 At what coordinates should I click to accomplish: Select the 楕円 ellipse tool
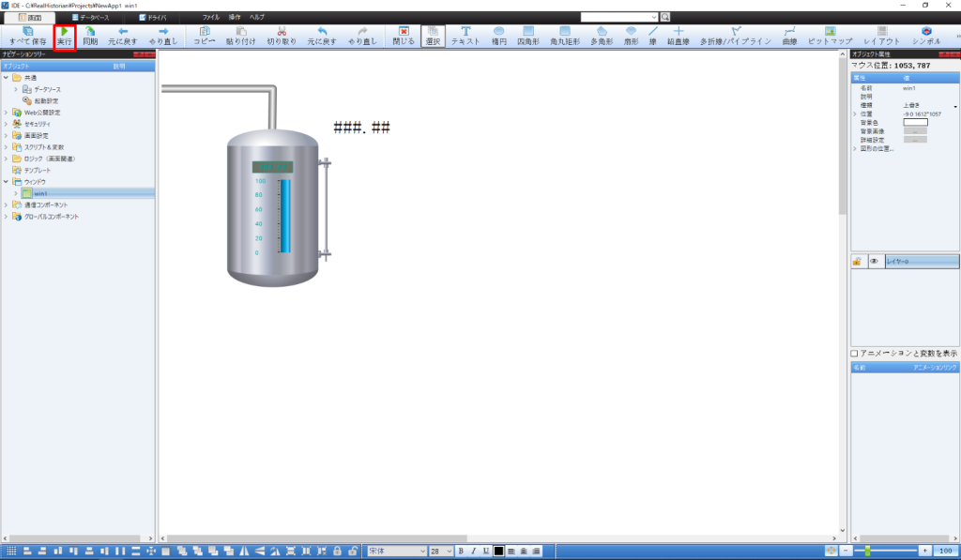499,36
